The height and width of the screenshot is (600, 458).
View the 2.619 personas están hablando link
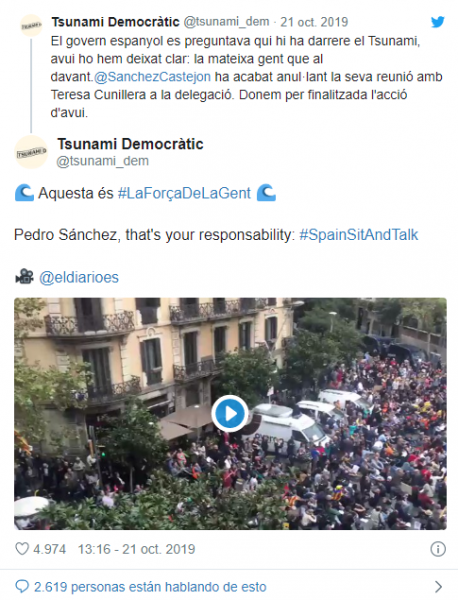point(150,587)
